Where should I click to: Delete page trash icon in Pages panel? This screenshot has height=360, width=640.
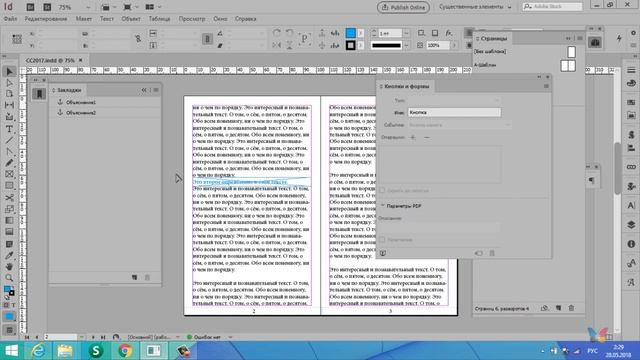click(x=571, y=308)
